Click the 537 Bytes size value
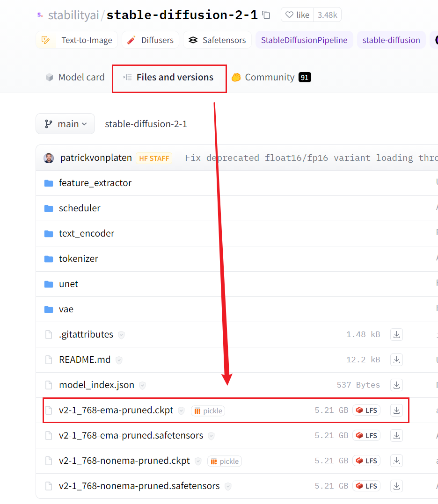438x504 pixels. 358,385
